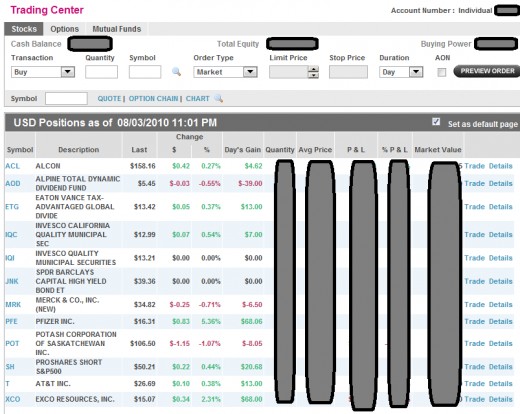Click the Quantity column header in positions table
Viewport: 520px width, 414px height.
280,150
